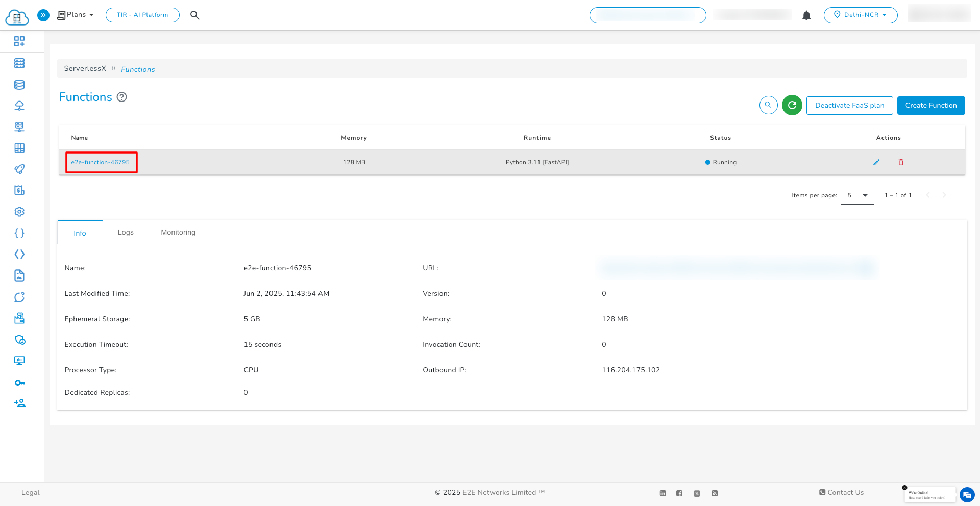Select the Compute nodes icon in sidebar

coord(19,63)
